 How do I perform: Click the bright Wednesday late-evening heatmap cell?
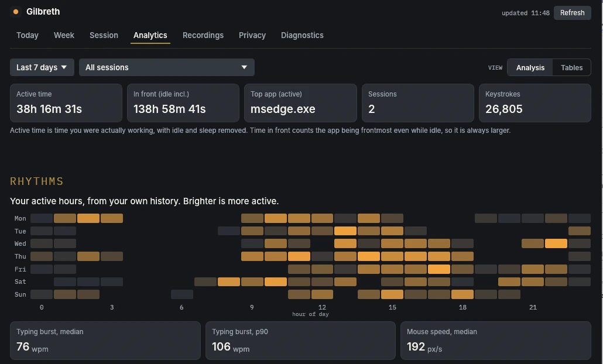pos(556,243)
